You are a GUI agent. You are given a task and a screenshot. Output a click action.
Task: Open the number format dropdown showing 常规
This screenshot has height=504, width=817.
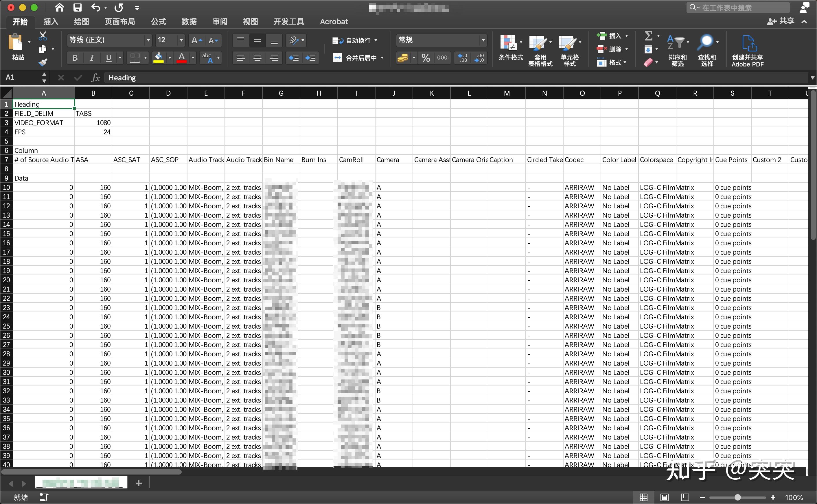click(x=483, y=40)
